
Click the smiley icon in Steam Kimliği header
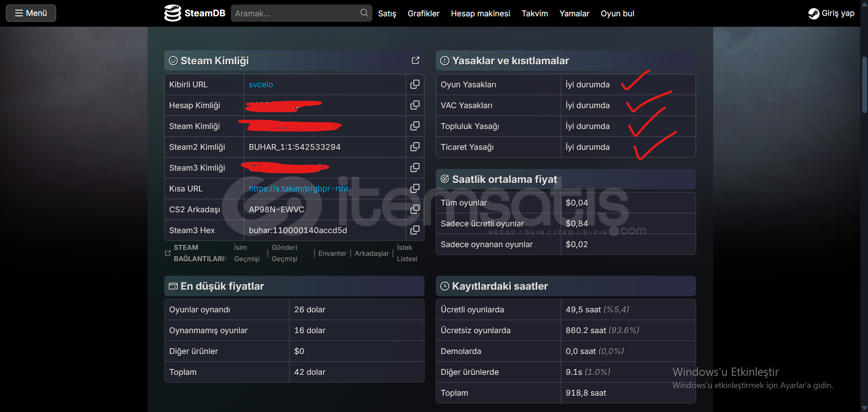(x=173, y=61)
